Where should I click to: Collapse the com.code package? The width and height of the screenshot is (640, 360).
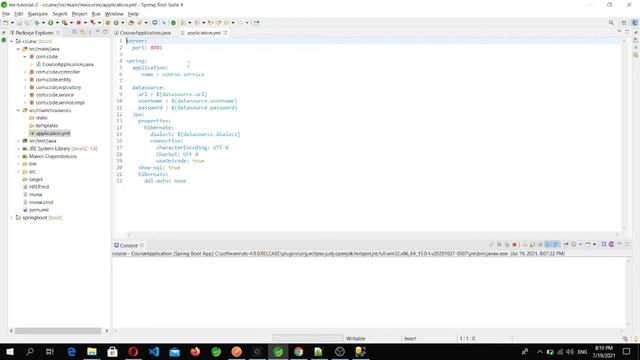[25, 57]
